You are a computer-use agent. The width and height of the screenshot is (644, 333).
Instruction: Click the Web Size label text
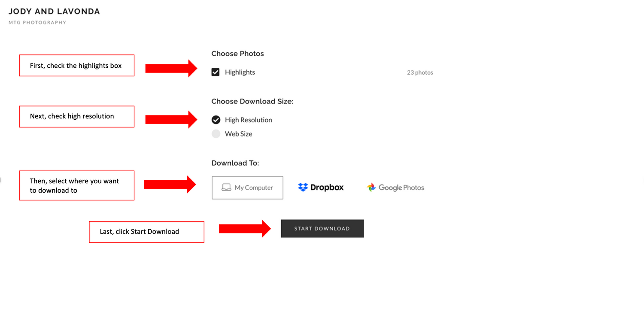pyautogui.click(x=239, y=134)
